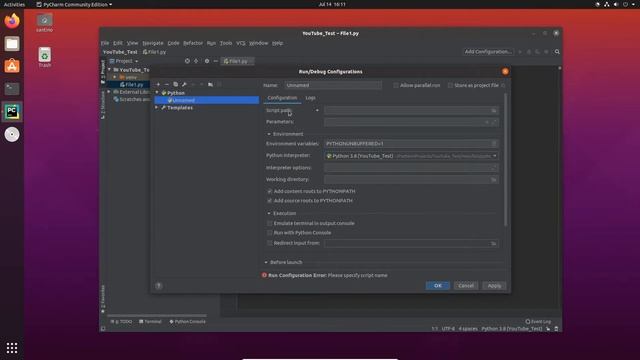The height and width of the screenshot is (360, 640).
Task: Open the Navigate menu
Action: pyautogui.click(x=153, y=43)
